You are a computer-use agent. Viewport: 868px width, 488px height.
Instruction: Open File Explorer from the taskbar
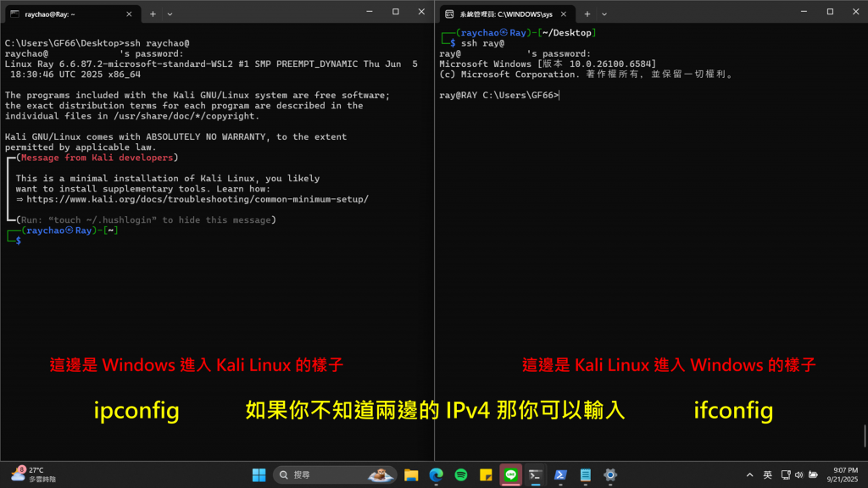tap(411, 474)
